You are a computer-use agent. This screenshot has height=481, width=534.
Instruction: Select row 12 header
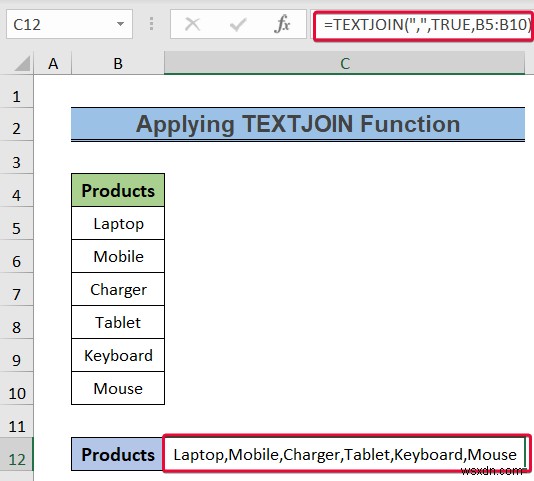[17, 455]
